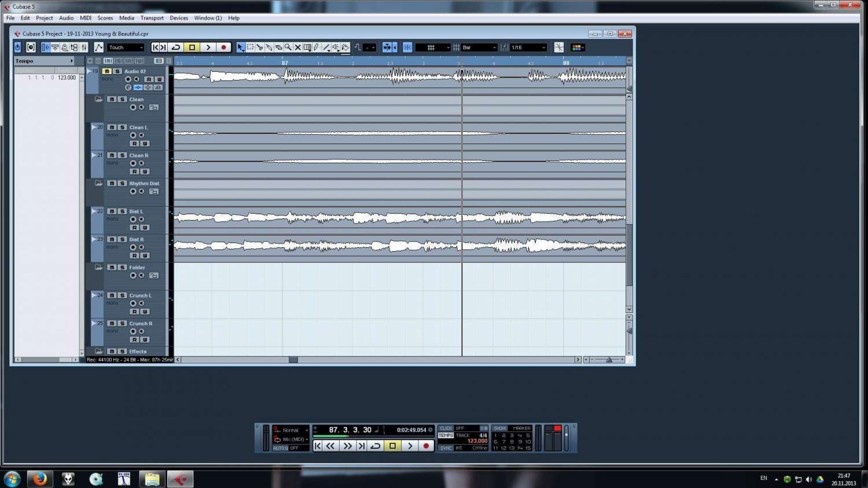Click Snap to Zero Crossing icon

tap(559, 47)
